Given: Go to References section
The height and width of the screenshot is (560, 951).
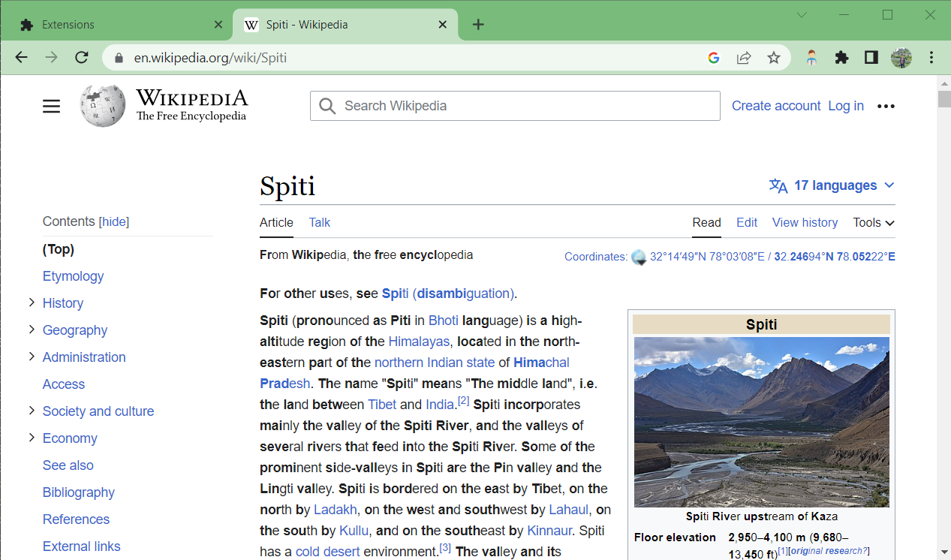Looking at the screenshot, I should coord(76,519).
